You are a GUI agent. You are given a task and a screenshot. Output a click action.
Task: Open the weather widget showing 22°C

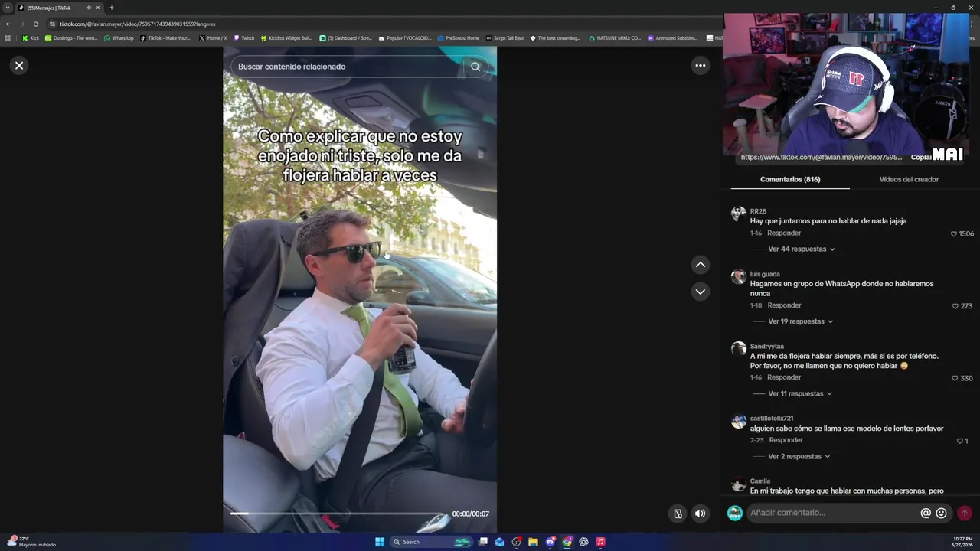(x=31, y=542)
